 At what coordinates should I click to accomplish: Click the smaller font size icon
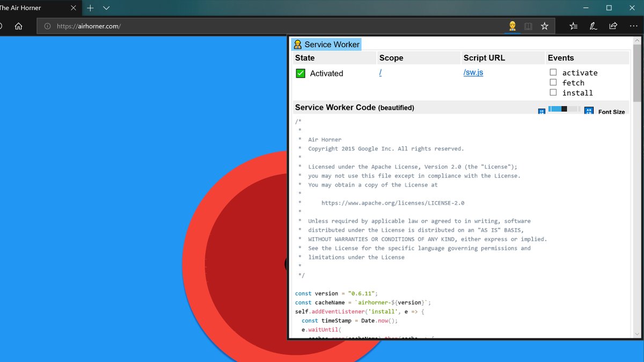point(541,112)
